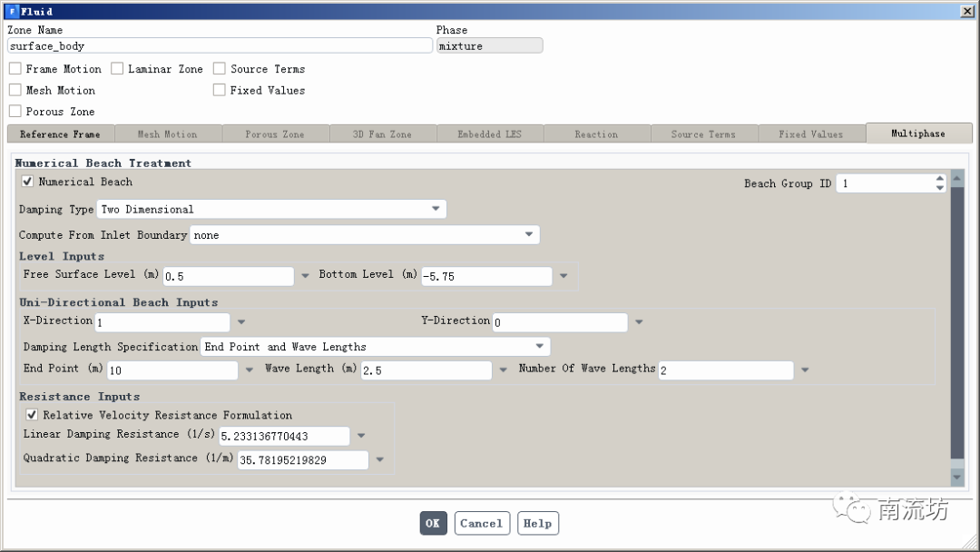980x552 pixels.
Task: Switch to the Reference Frame tab
Action: (61, 133)
